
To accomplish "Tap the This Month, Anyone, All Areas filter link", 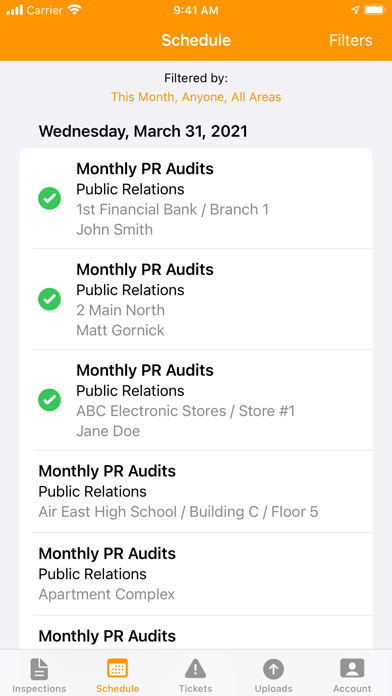I will 196,97.
